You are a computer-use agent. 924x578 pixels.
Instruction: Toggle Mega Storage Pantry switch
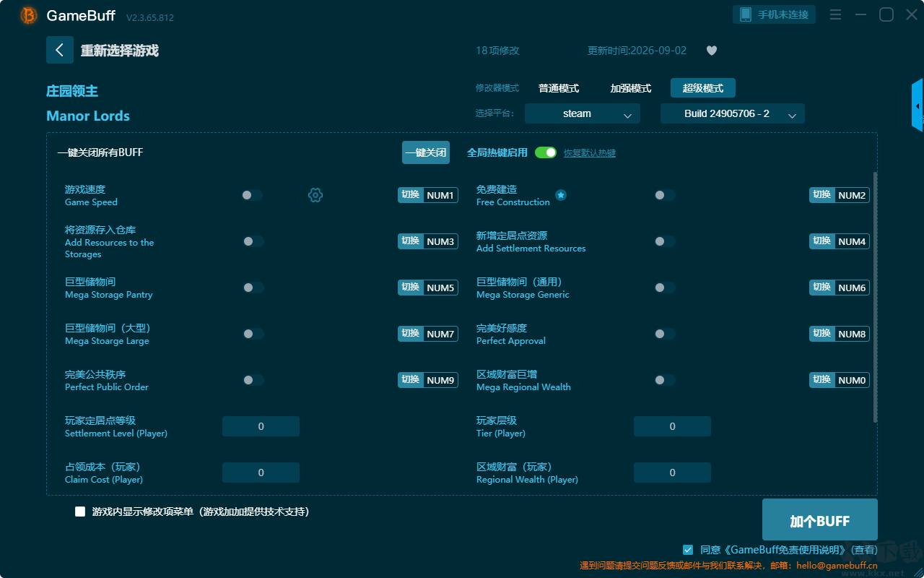pyautogui.click(x=253, y=288)
